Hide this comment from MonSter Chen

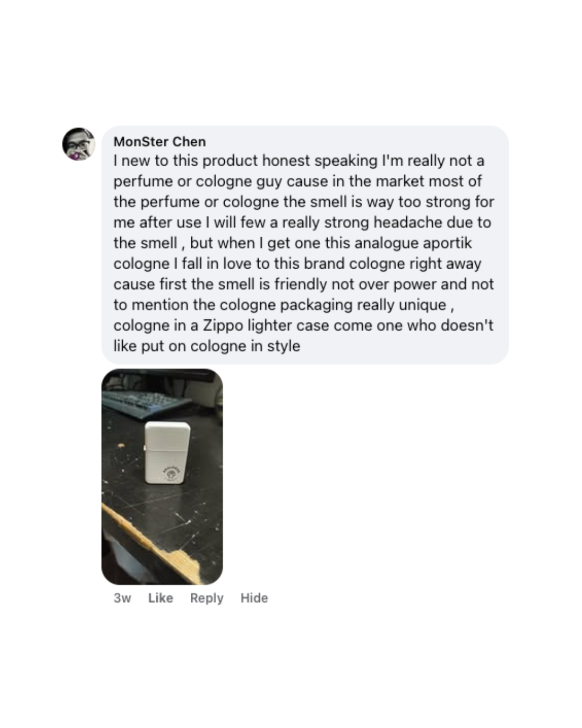click(x=254, y=597)
